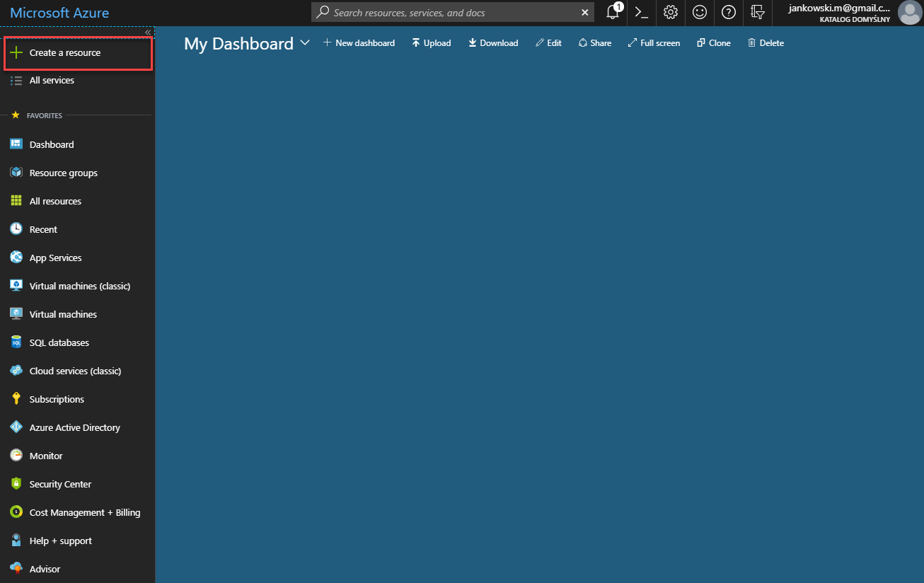This screenshot has height=583, width=924.
Task: Open the Advisor cloud icon
Action: pos(16,568)
